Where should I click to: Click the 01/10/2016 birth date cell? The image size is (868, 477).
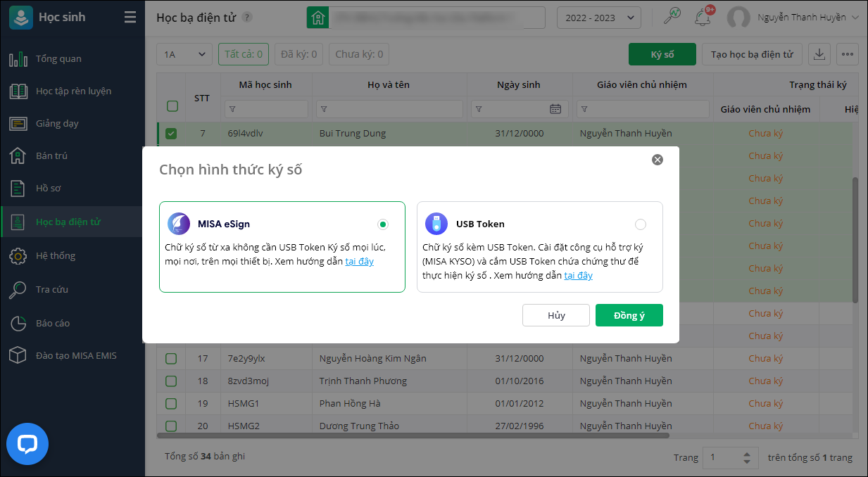[x=518, y=381]
